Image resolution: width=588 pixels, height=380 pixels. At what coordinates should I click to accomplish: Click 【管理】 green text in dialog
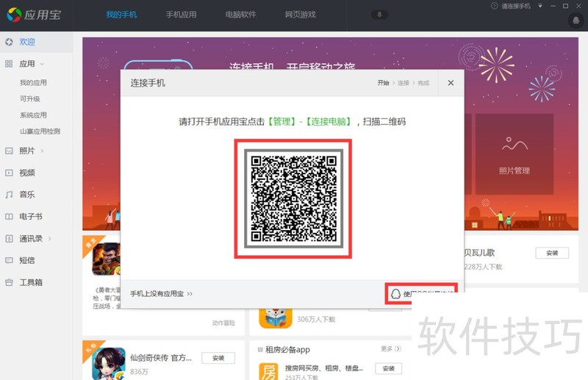coord(282,121)
